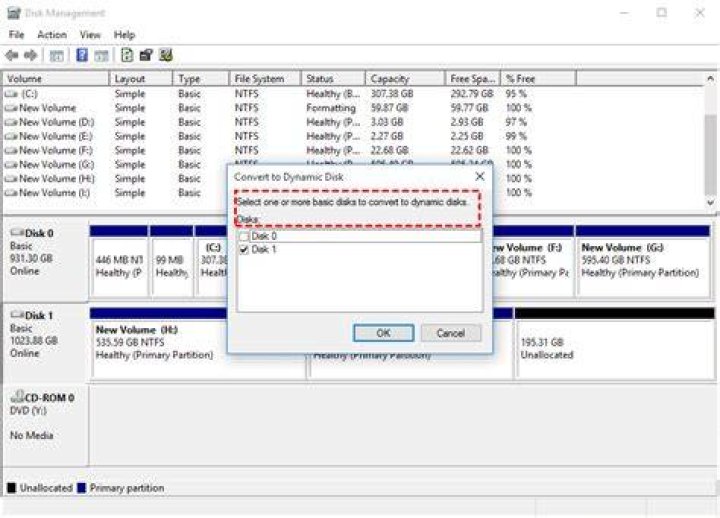
Task: Sort by the Capacity column header
Action: coord(405,79)
